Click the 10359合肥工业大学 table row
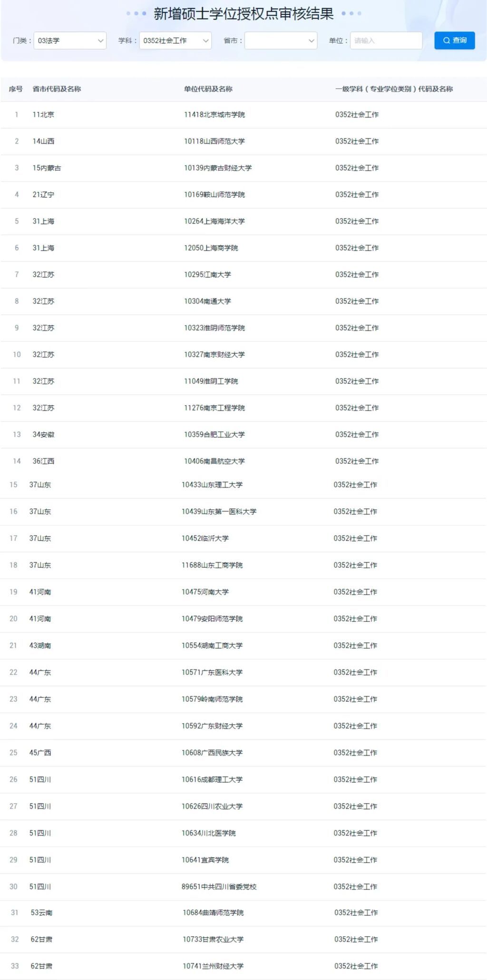This screenshot has width=487, height=980. [x=243, y=434]
